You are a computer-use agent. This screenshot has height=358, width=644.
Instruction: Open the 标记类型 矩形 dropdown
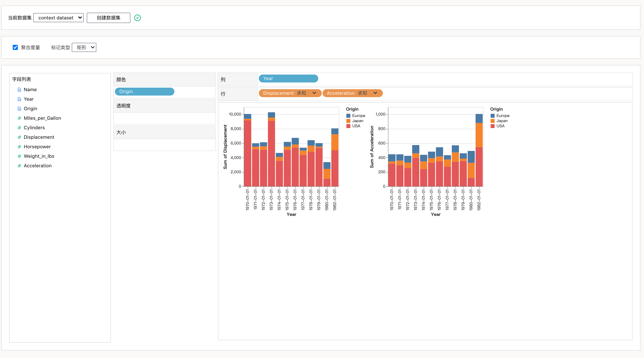84,48
